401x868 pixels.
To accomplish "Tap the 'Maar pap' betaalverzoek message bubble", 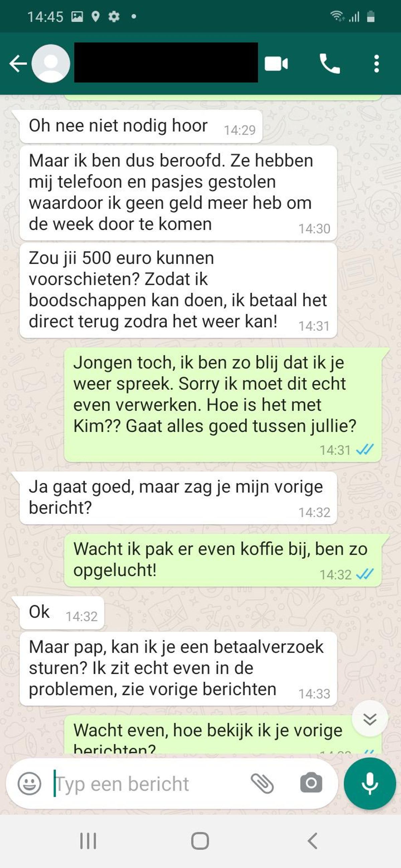I will (x=178, y=668).
